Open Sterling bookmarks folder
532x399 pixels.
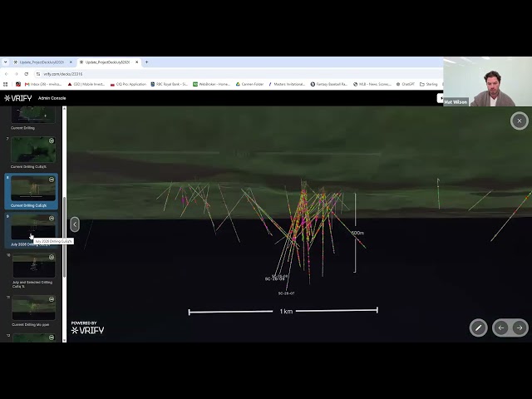pos(429,84)
